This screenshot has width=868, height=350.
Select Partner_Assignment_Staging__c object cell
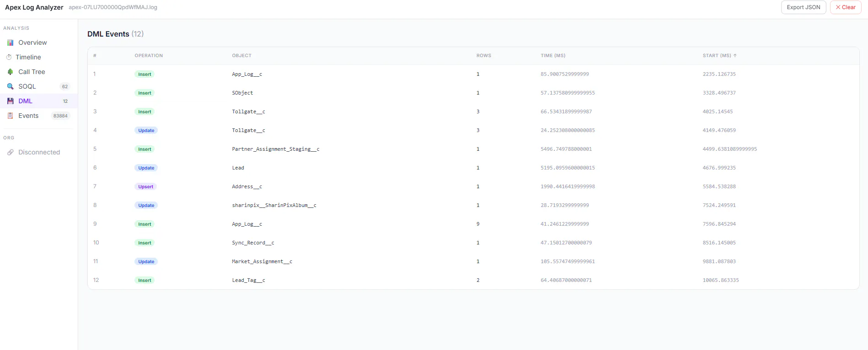(276, 149)
